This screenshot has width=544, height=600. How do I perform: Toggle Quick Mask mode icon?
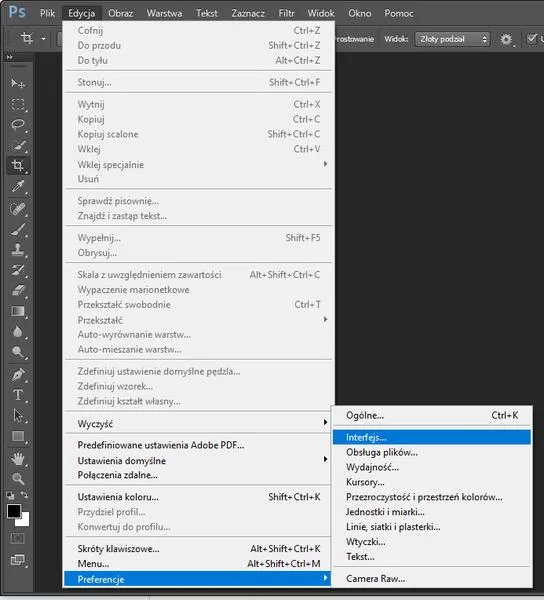pos(17,539)
